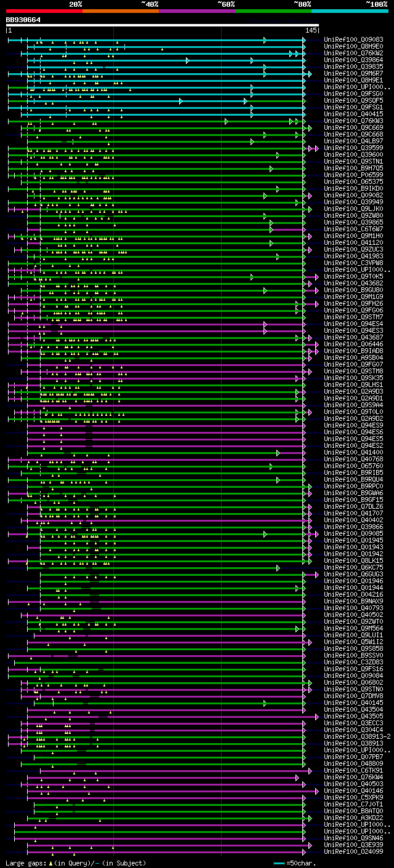This screenshot has width=394, height=868.
Task: Select hit label UniRef100_Q09085
Action: (353, 533)
